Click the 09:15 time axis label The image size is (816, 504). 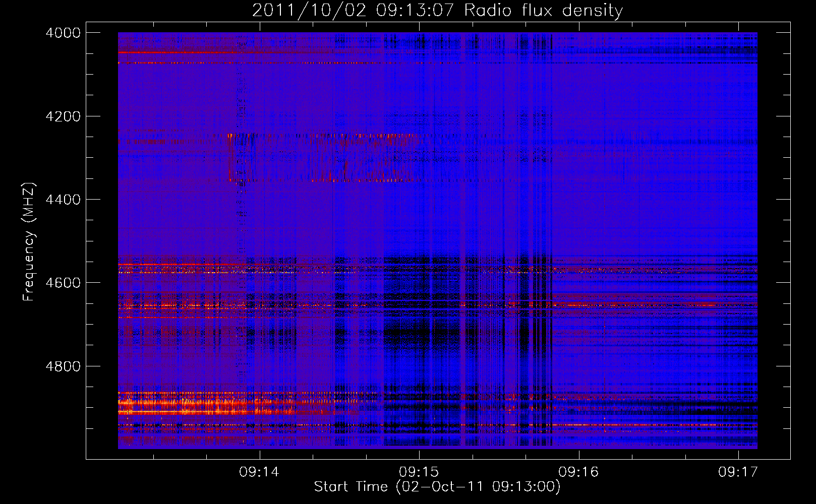(419, 472)
